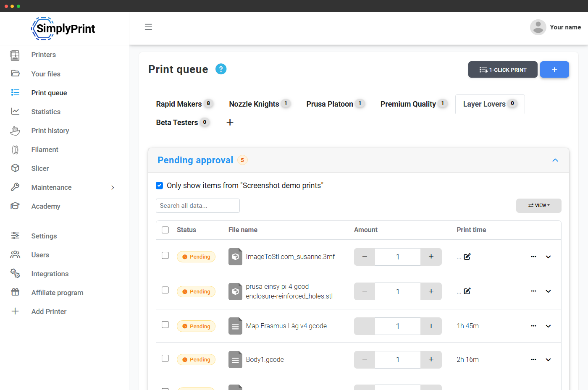The height and width of the screenshot is (390, 588).
Task: Switch to Premium Quality tab
Action: 413,104
